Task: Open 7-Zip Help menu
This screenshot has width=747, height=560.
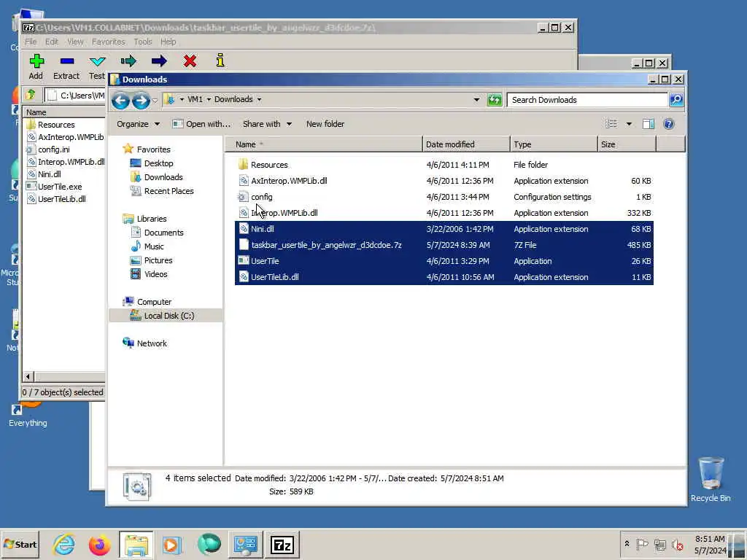Action: point(169,42)
